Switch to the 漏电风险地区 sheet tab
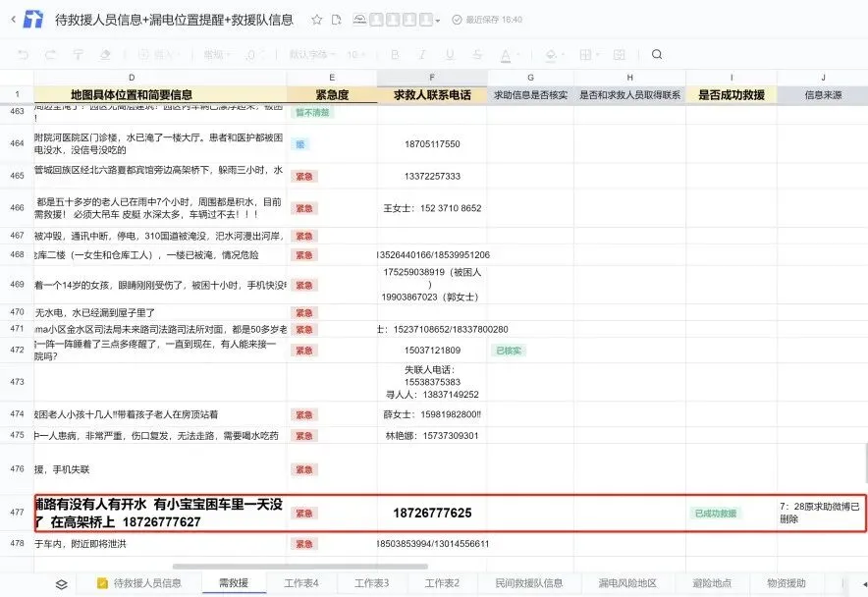The image size is (868, 597). click(x=627, y=583)
